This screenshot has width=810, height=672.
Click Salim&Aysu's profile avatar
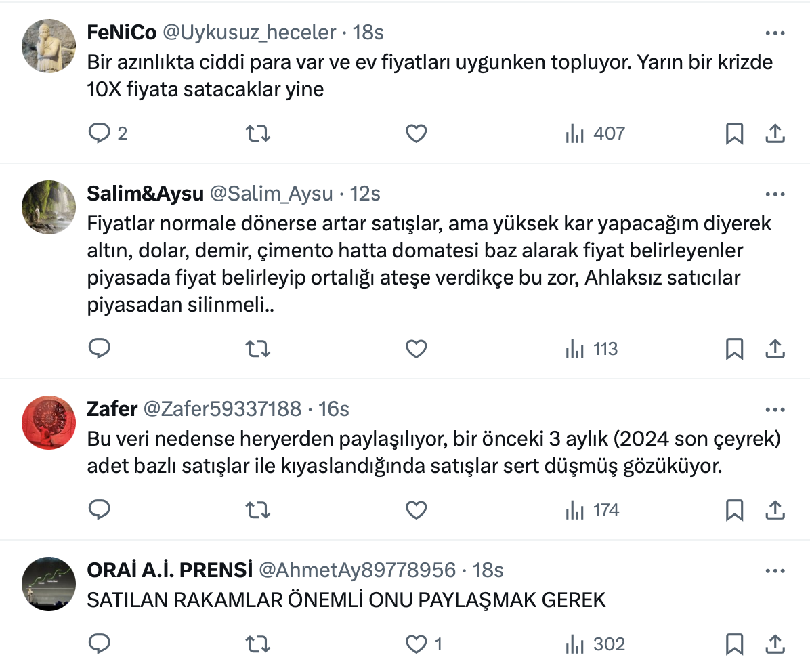click(x=49, y=207)
